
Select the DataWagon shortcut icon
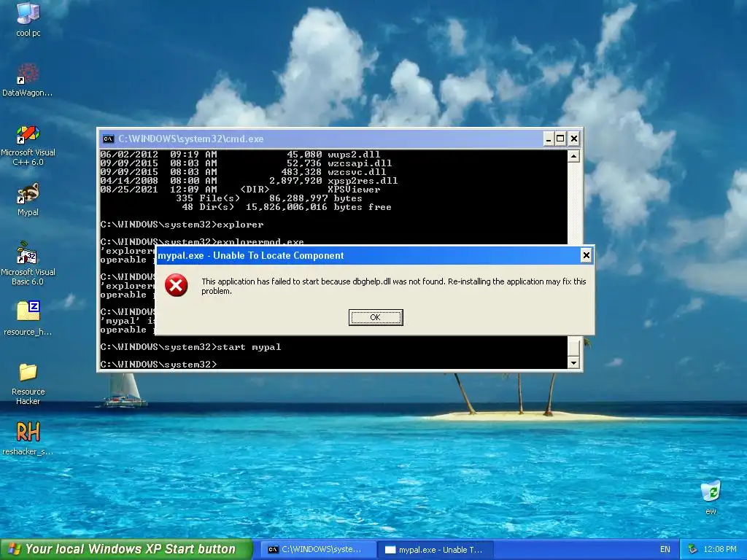28,79
